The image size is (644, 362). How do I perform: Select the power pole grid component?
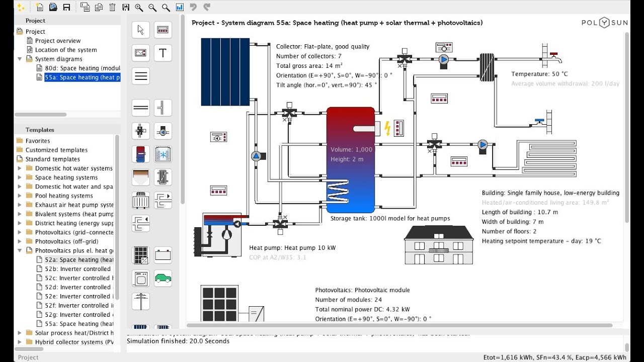[x=141, y=301]
